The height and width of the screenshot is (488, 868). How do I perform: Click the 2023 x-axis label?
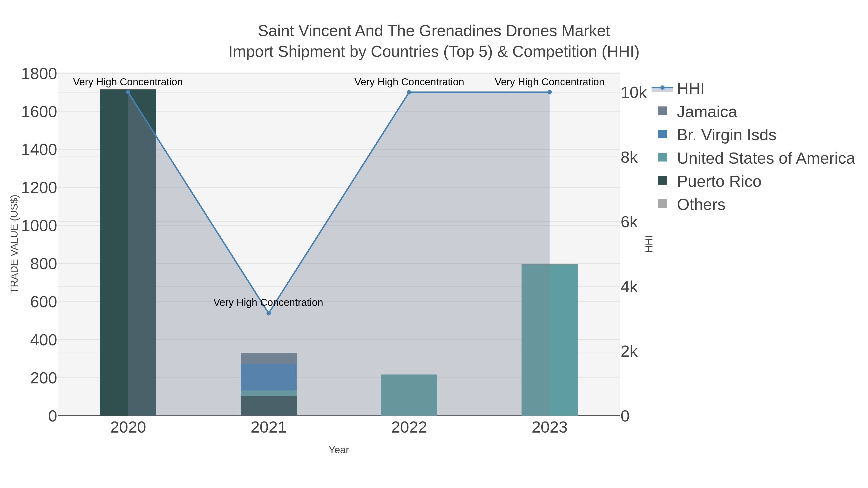(x=549, y=428)
